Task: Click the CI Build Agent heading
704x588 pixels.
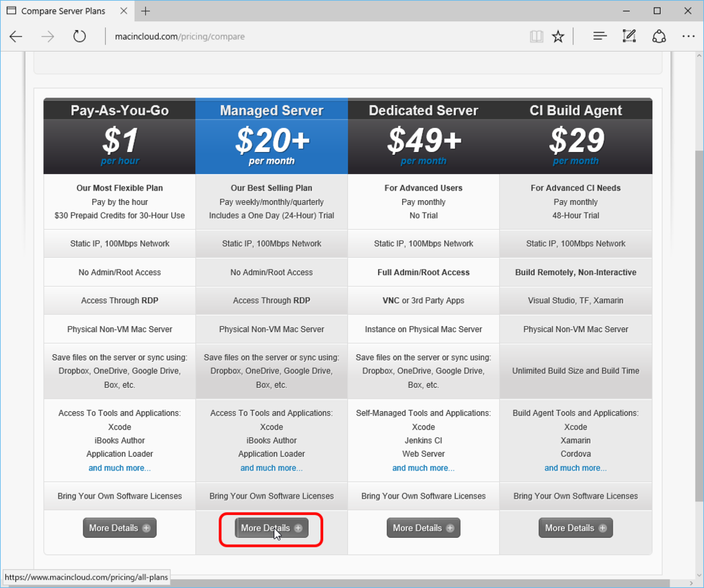Action: coord(575,111)
